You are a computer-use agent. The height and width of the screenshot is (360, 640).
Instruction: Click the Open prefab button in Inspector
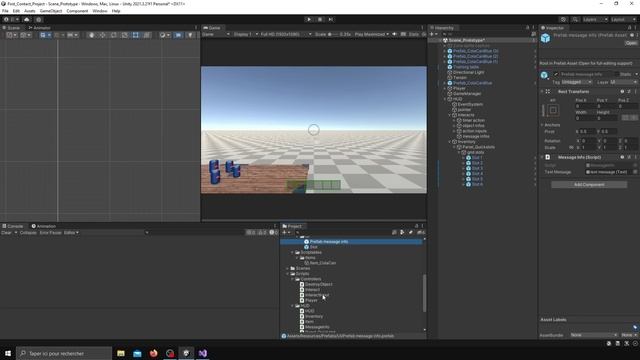pyautogui.click(x=631, y=43)
